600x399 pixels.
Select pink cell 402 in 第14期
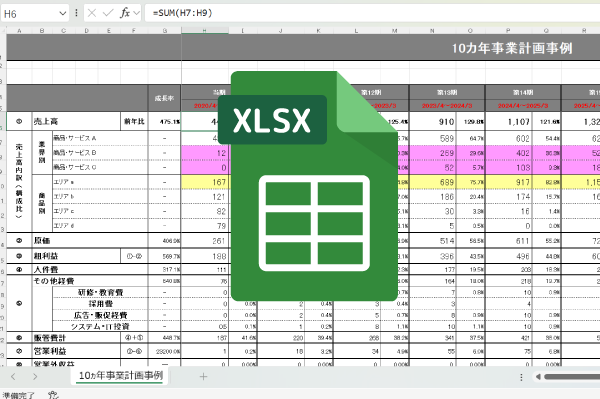(x=509, y=153)
